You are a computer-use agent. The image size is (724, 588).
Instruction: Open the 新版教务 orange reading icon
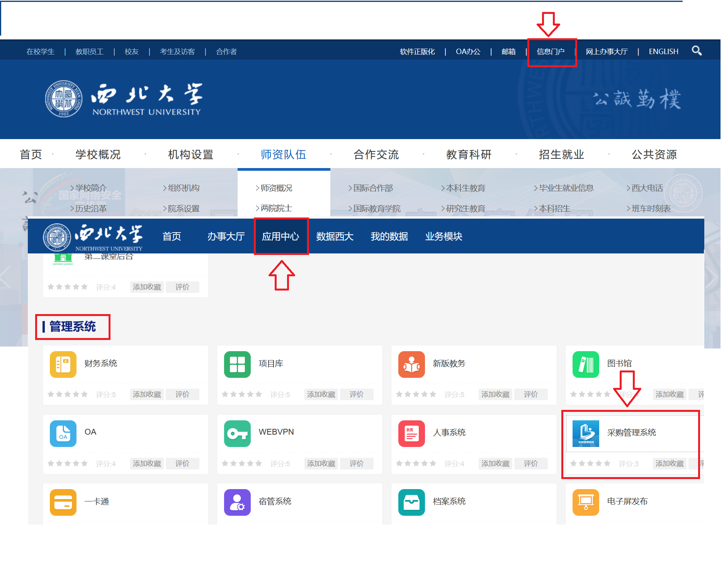coord(411,364)
